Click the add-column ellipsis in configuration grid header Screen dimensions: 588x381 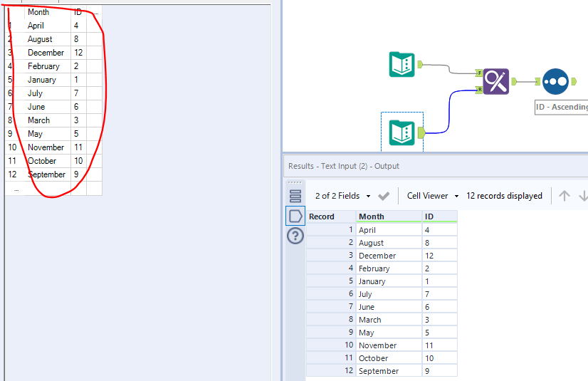coord(95,12)
